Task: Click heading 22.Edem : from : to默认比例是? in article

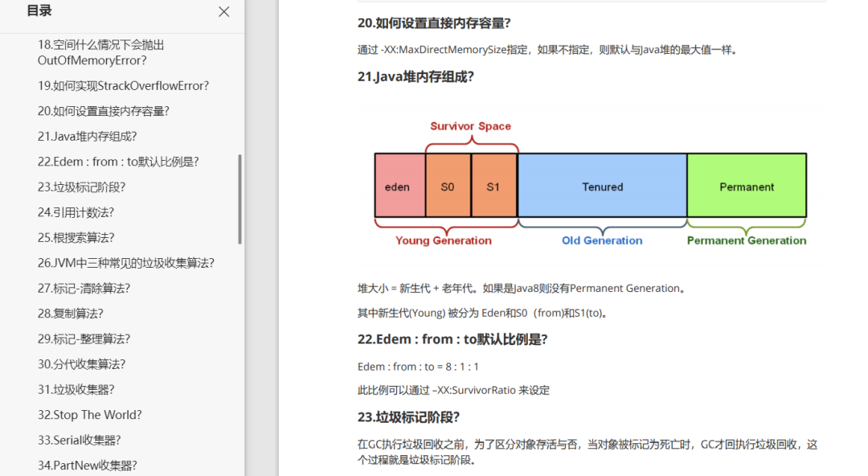Action: pos(452,339)
